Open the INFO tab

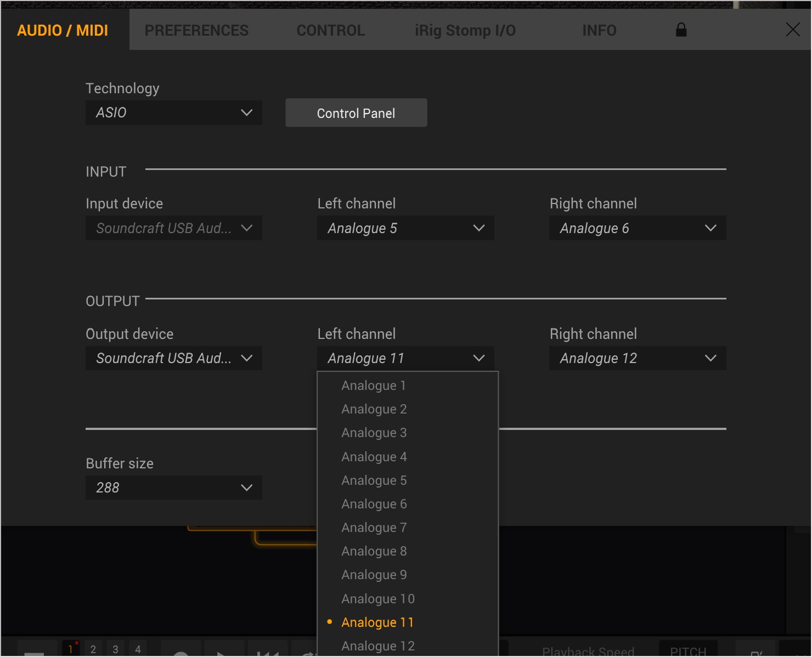click(x=599, y=31)
